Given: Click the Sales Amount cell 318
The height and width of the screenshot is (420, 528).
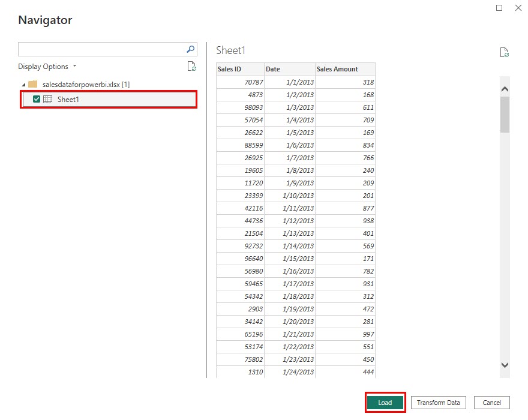Looking at the screenshot, I should coord(345,82).
